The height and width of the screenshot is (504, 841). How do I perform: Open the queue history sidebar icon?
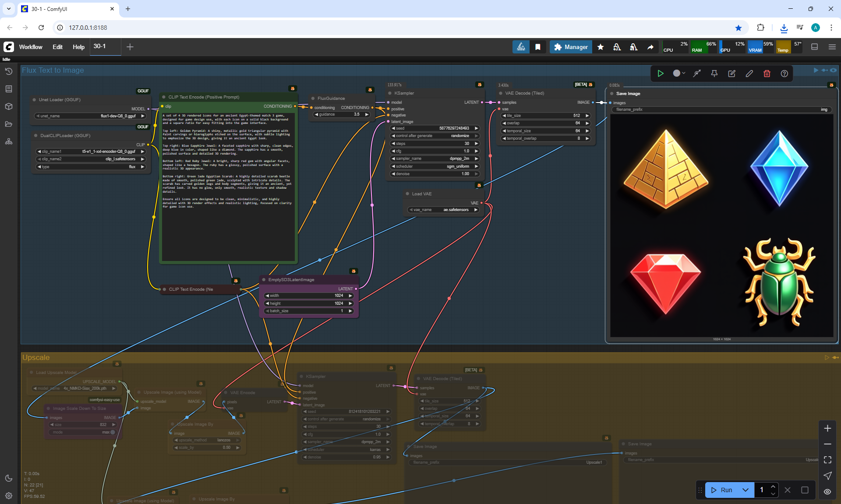(9, 71)
